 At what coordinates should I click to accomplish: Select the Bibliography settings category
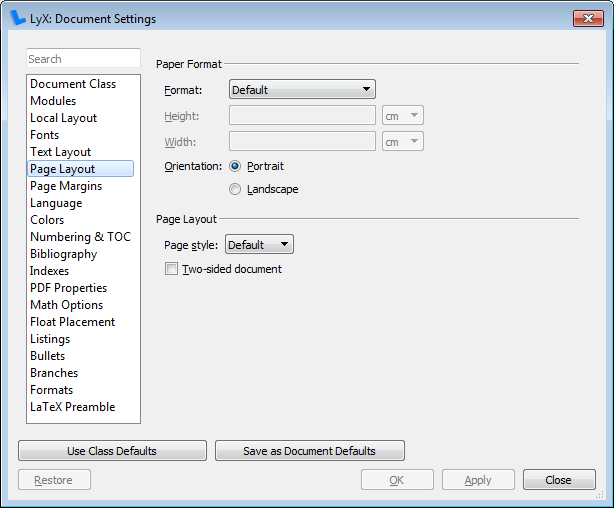[63, 254]
